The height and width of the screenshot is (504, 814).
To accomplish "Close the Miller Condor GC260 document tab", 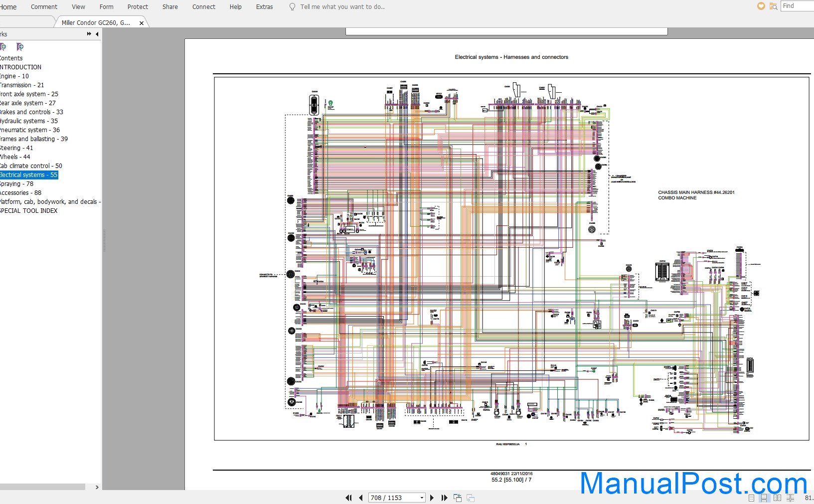I will coord(142,23).
